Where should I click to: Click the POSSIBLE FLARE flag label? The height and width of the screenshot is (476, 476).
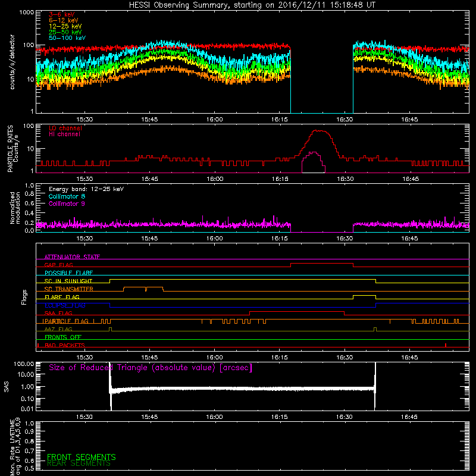pyautogui.click(x=68, y=273)
